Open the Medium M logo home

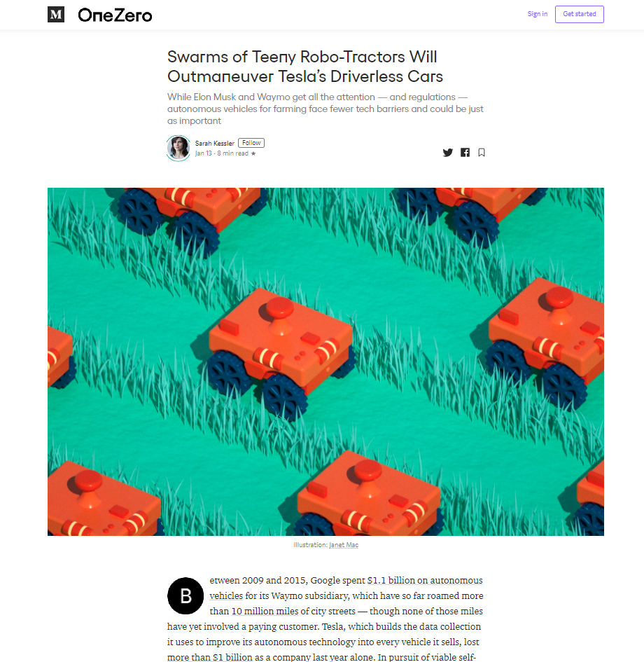pos(56,15)
